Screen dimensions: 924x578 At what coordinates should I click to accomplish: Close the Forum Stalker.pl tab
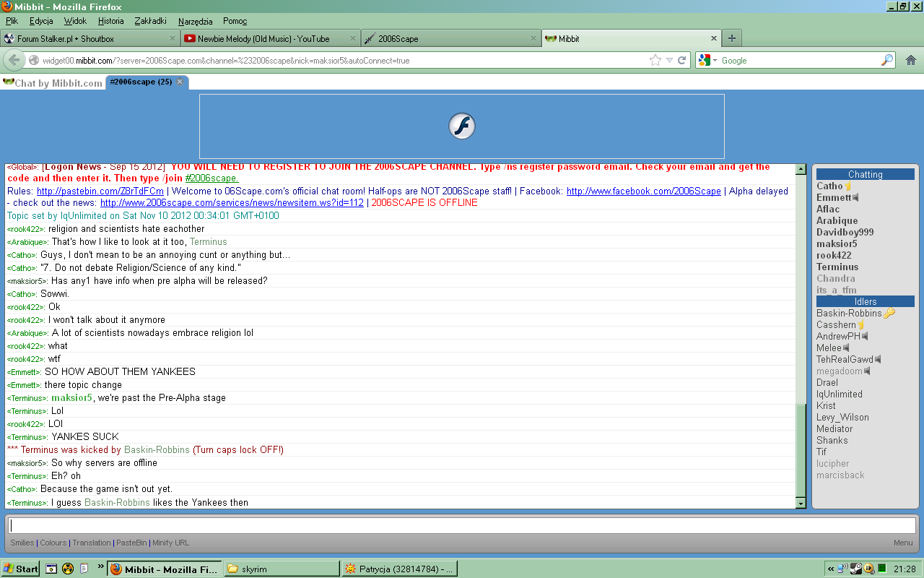[173, 38]
